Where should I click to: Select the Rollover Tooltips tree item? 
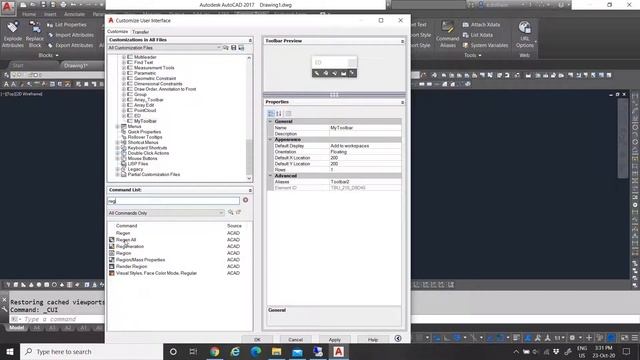click(x=145, y=137)
